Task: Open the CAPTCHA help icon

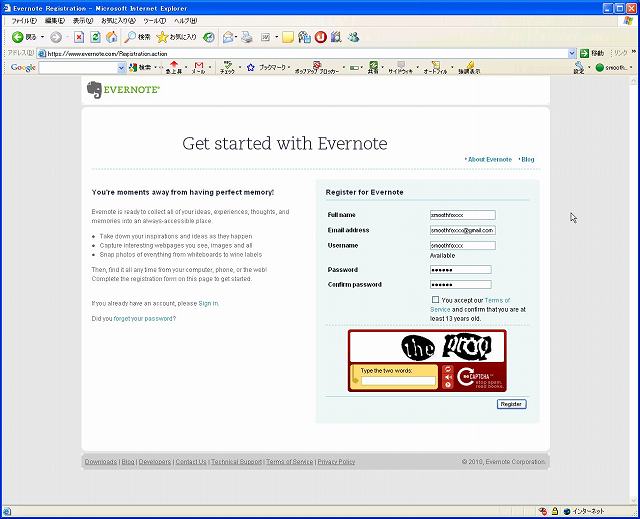Action: [x=448, y=385]
